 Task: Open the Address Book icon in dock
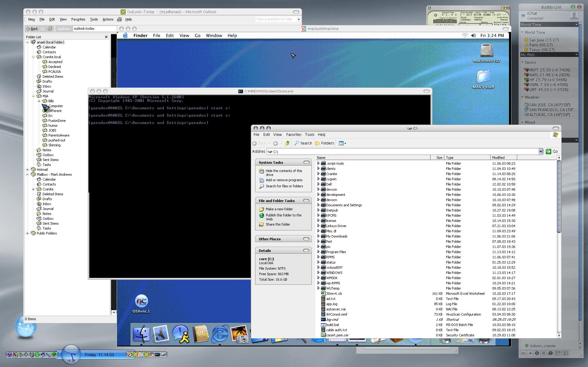coord(201,334)
